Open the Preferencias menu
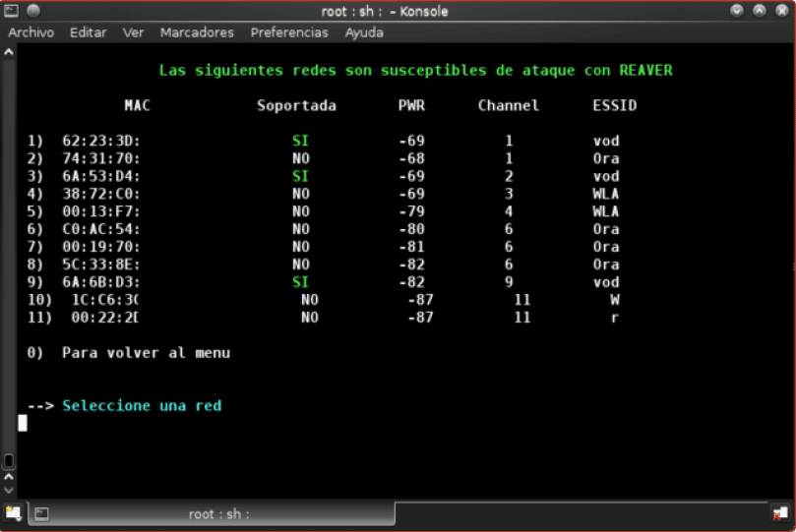This screenshot has height=532, width=796. pos(289,32)
